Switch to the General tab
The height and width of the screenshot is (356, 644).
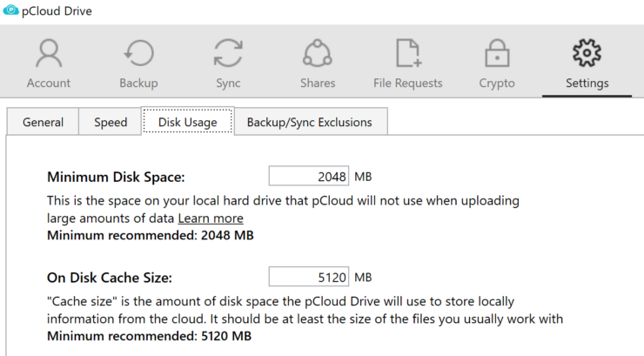43,122
